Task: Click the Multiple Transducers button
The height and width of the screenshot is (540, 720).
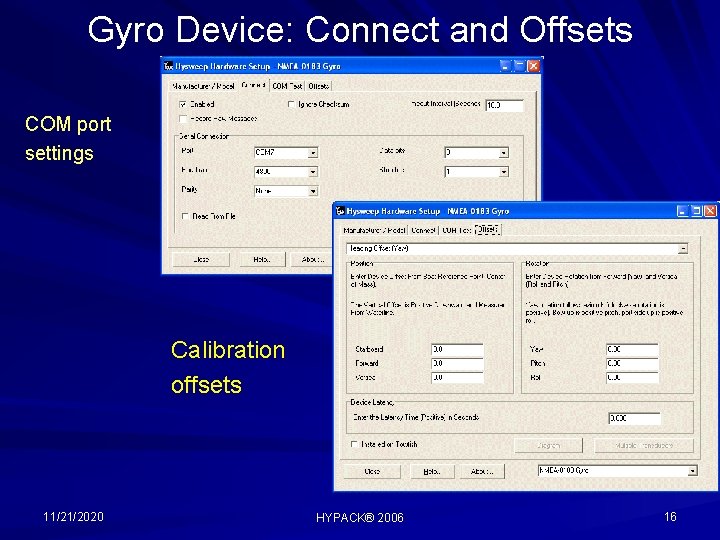Action: (x=644, y=445)
